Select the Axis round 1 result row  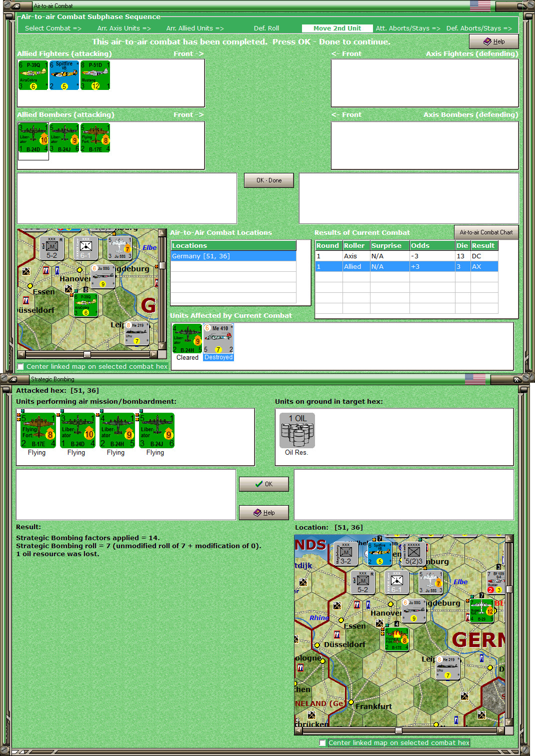tap(406, 256)
